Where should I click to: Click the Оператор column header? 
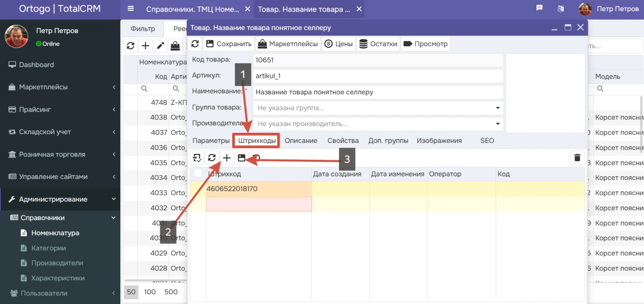[x=462, y=174]
